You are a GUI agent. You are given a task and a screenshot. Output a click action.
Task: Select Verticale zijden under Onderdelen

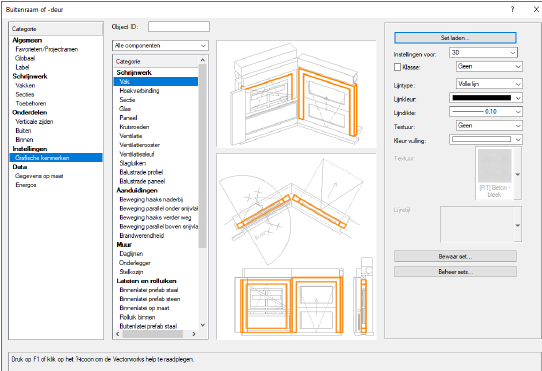click(34, 122)
